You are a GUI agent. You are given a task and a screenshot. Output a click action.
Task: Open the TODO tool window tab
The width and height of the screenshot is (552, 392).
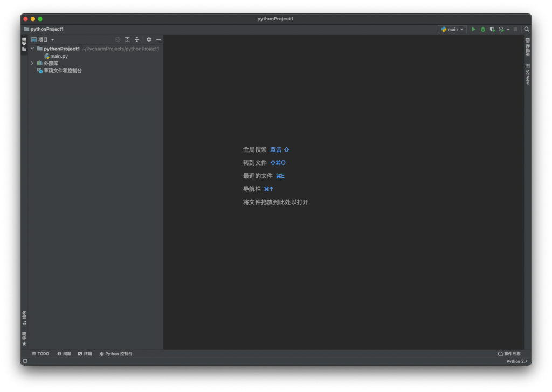40,354
